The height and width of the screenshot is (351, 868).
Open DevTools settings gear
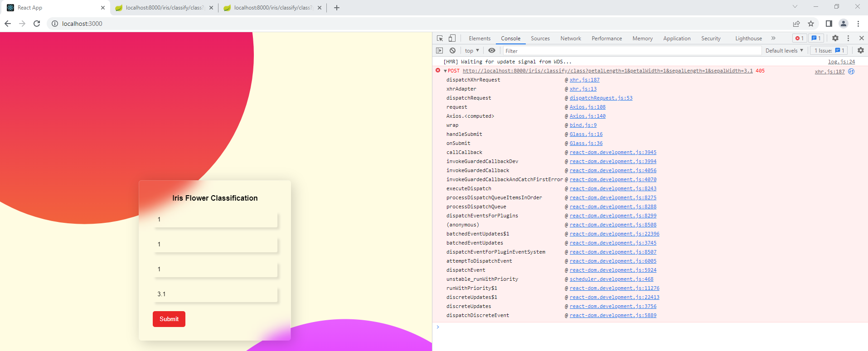pyautogui.click(x=835, y=38)
